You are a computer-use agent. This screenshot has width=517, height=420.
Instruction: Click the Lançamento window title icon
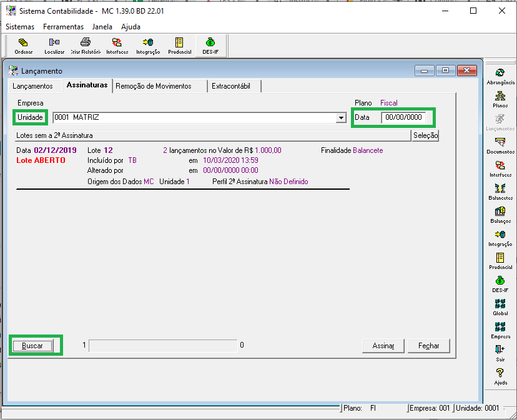click(x=14, y=71)
